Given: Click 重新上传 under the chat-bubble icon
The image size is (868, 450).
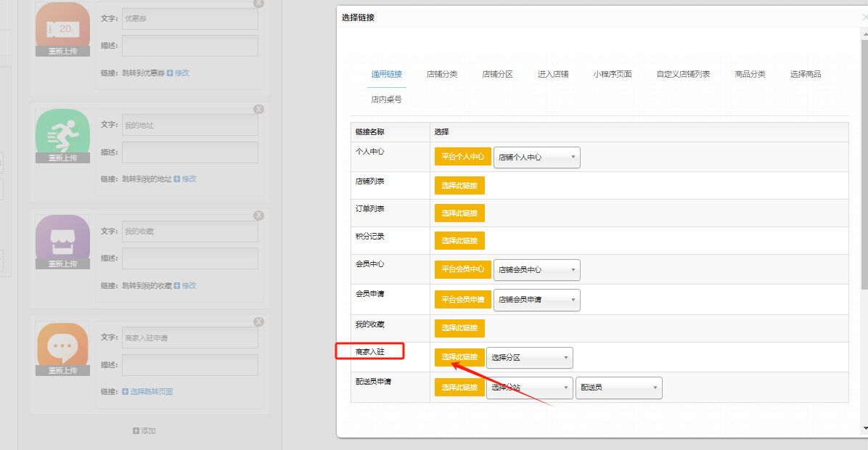Looking at the screenshot, I should pos(62,371).
